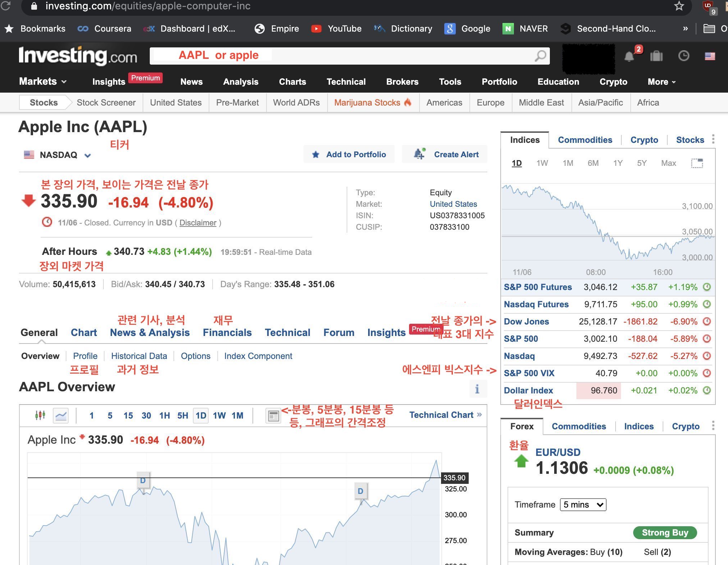Open the Financials tab

point(227,332)
